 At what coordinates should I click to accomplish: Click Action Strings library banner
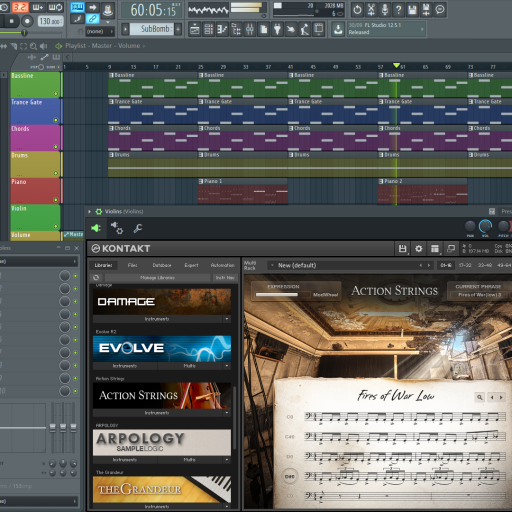162,395
